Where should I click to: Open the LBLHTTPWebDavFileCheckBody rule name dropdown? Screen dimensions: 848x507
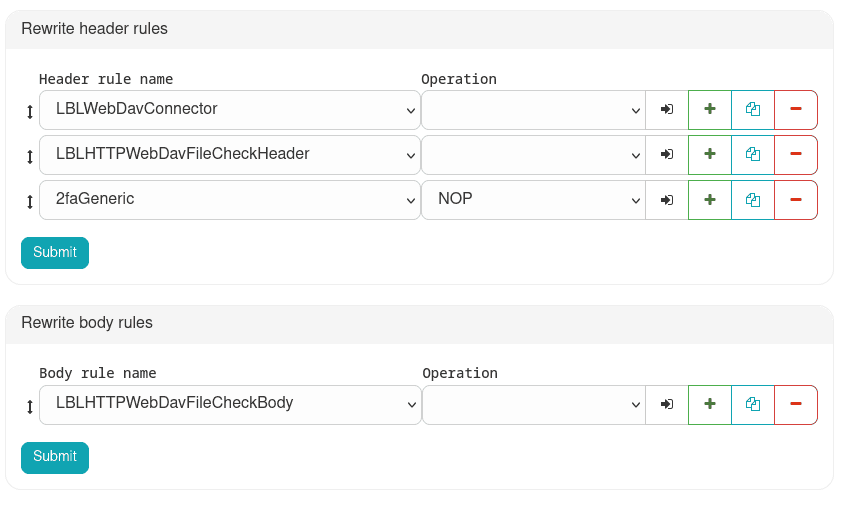(x=229, y=405)
